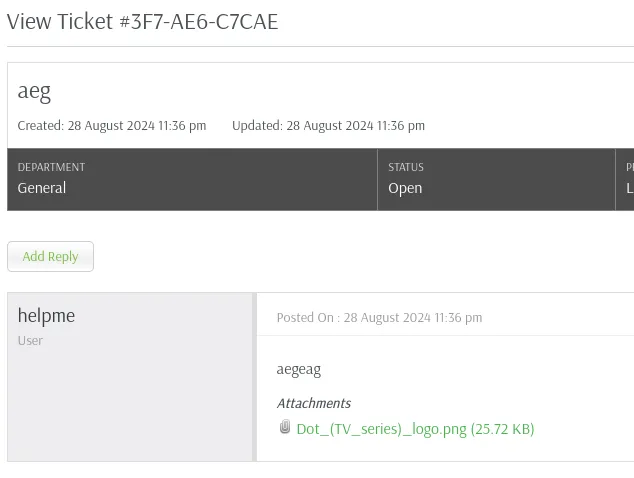634x478 pixels.
Task: Click the Created date text
Action: [112, 126]
